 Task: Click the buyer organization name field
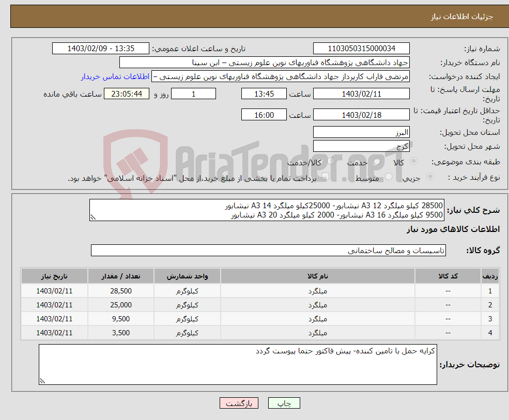(265, 63)
